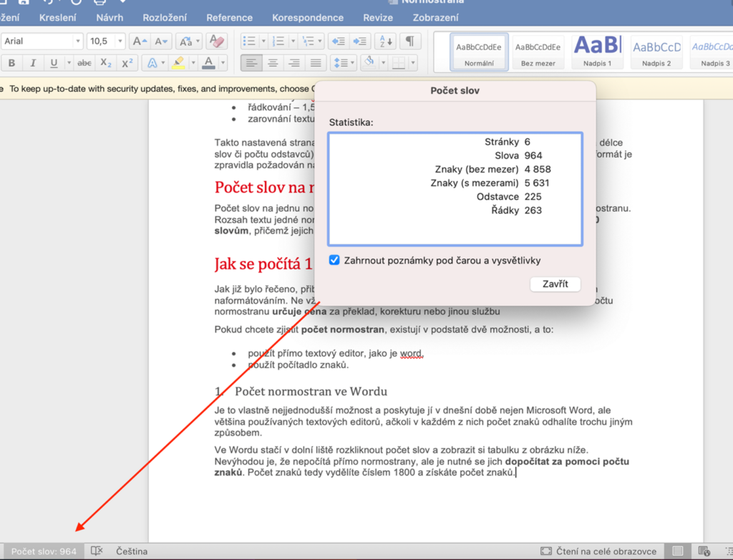Close the dialog with Zavřít button

[555, 284]
